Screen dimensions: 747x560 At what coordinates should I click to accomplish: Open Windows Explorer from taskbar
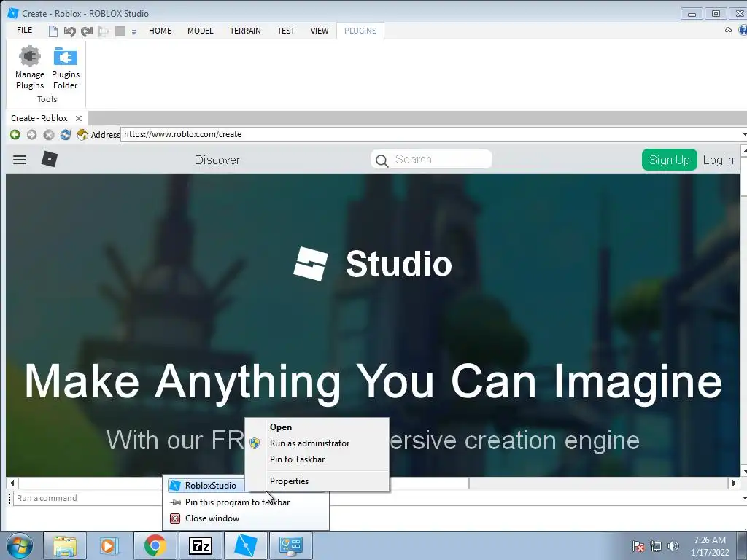coord(65,545)
